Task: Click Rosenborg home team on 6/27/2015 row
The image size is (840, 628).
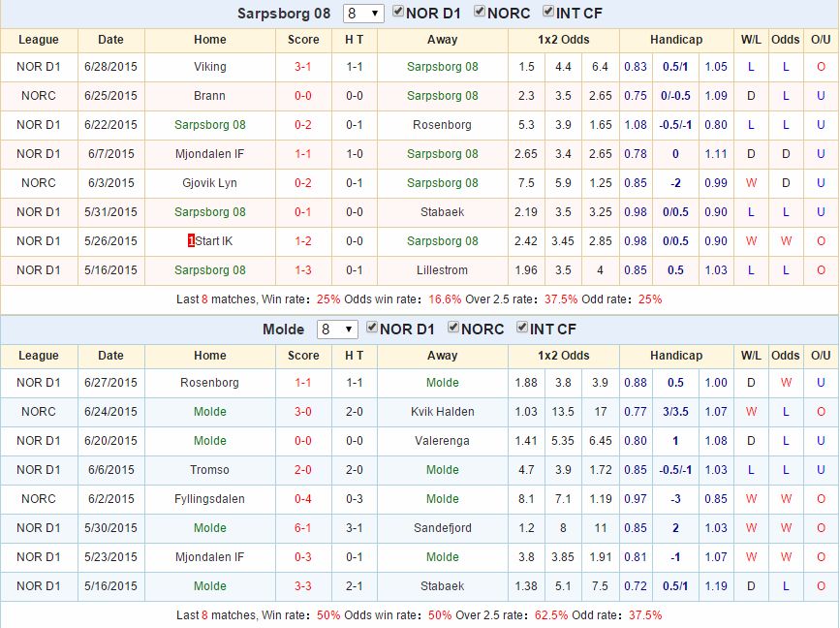Action: tap(209, 383)
